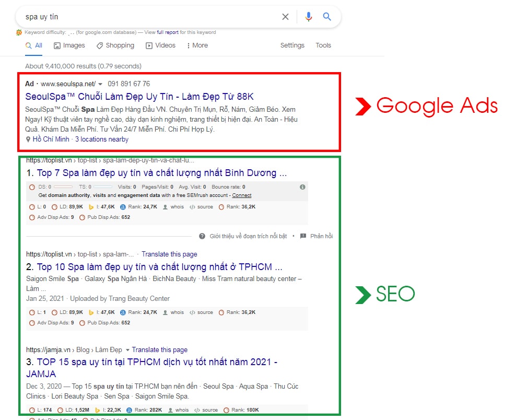Click the full report keyword link
Viewport: 515px width, 420px height.
tap(168, 32)
